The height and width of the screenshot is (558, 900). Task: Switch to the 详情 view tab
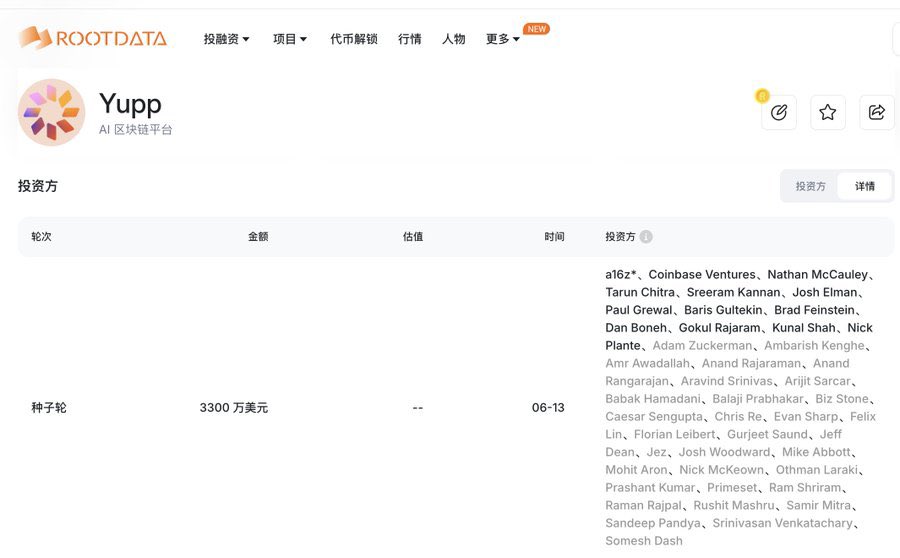864,186
